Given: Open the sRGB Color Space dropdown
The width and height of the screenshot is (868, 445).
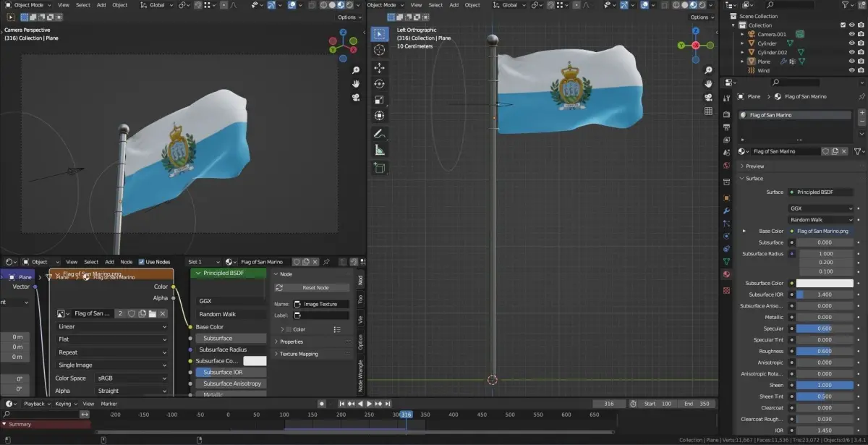Looking at the screenshot, I should pyautogui.click(x=132, y=378).
